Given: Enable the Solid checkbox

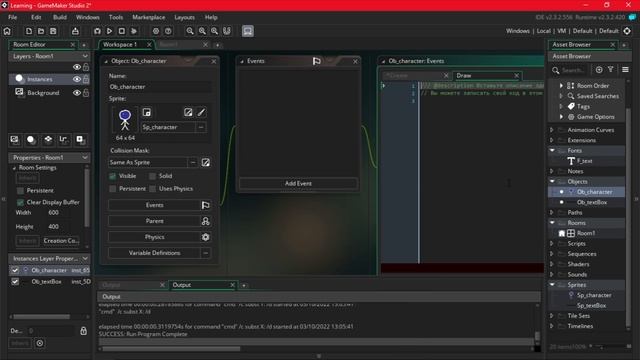Looking at the screenshot, I should coord(152,176).
